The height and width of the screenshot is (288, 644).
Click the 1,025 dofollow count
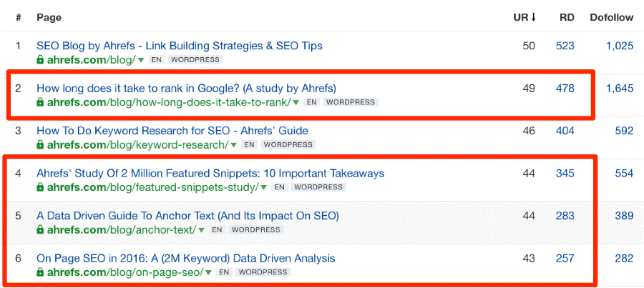tap(619, 46)
